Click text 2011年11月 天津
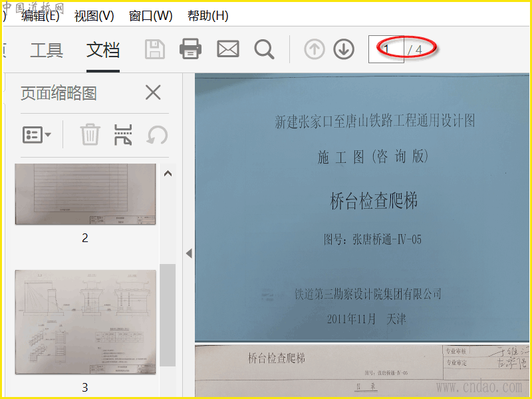The image size is (532, 399). coord(366,319)
